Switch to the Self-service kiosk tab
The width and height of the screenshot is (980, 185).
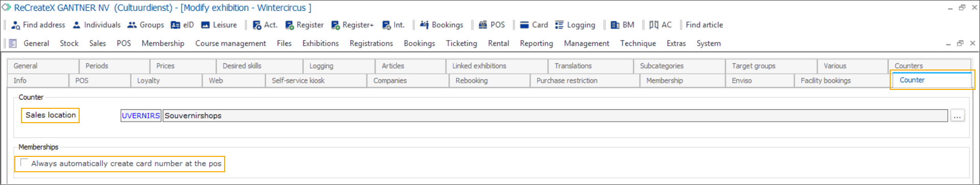[316, 81]
